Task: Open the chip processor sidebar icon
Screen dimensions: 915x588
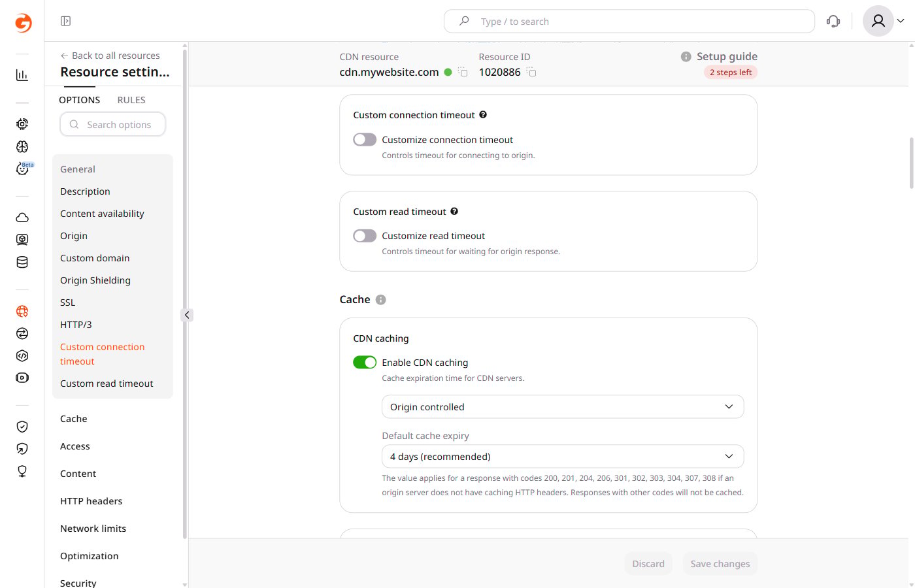Action: 22,124
